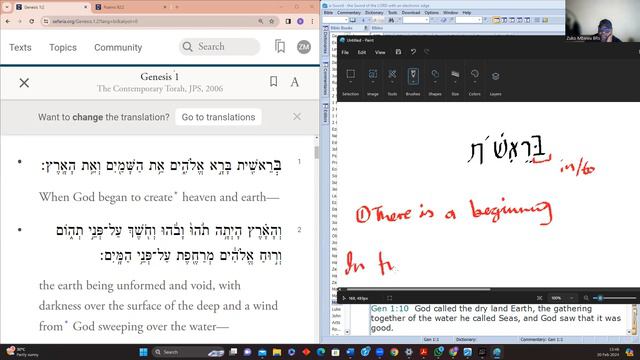Star this page in the Chrome address bar
This screenshot has height=360, width=640.
pos(271,21)
